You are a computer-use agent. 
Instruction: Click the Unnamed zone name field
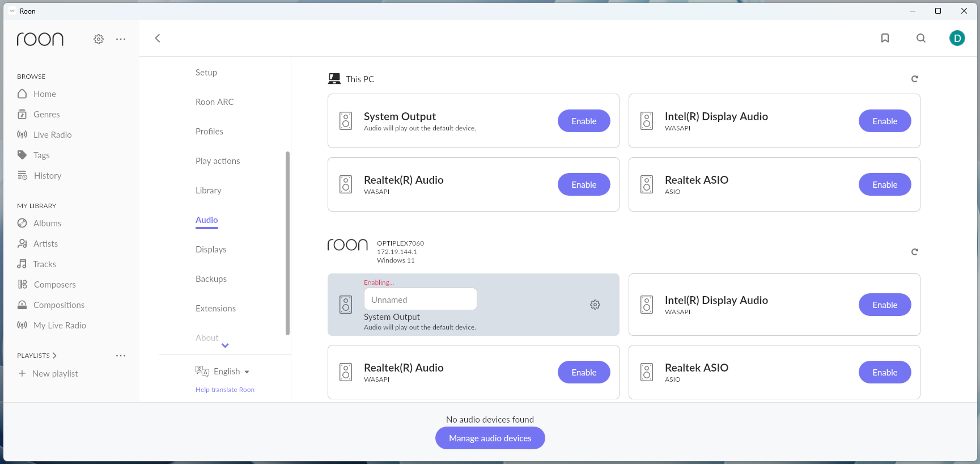[x=421, y=300]
